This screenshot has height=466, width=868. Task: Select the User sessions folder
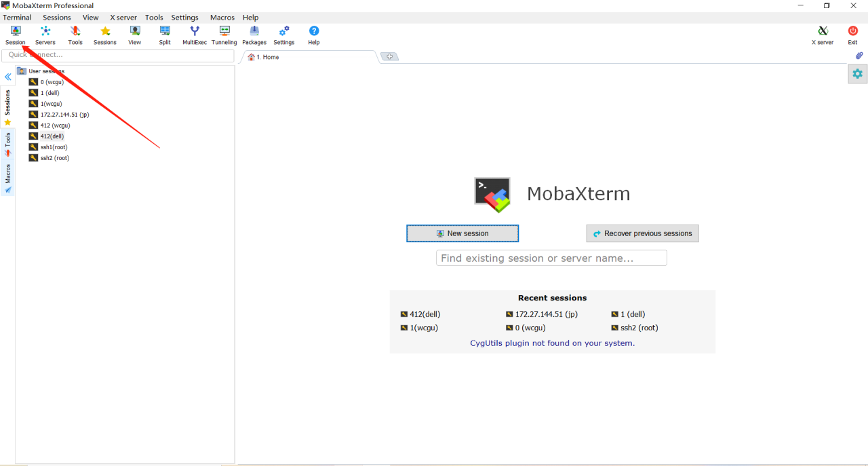(41, 71)
